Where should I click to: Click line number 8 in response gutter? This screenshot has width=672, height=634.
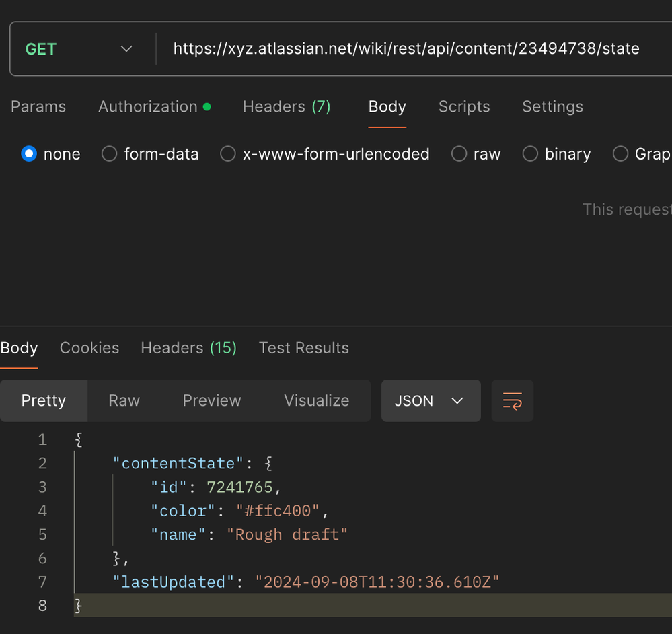click(x=42, y=606)
